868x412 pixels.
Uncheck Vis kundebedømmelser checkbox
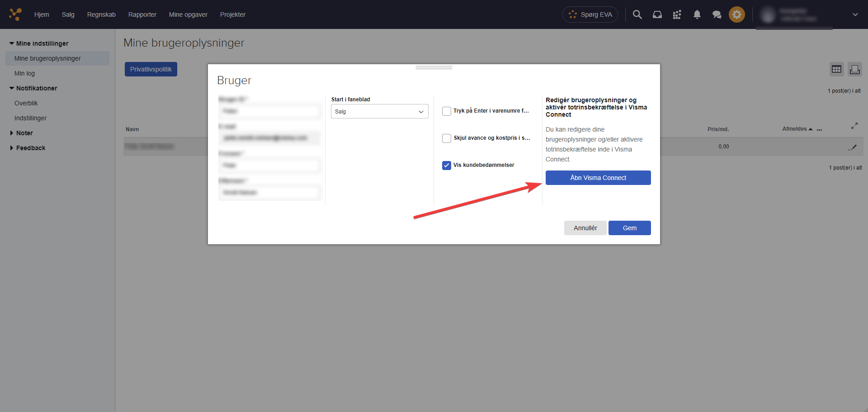tap(447, 165)
